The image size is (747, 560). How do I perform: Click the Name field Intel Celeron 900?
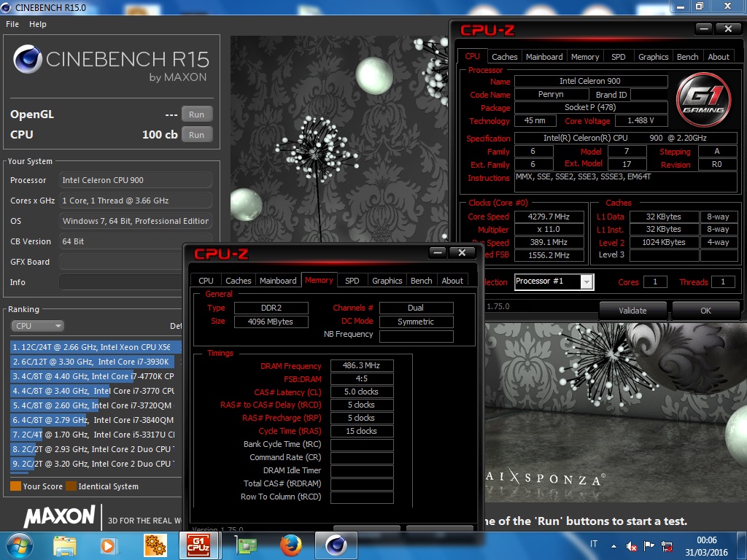coord(590,81)
